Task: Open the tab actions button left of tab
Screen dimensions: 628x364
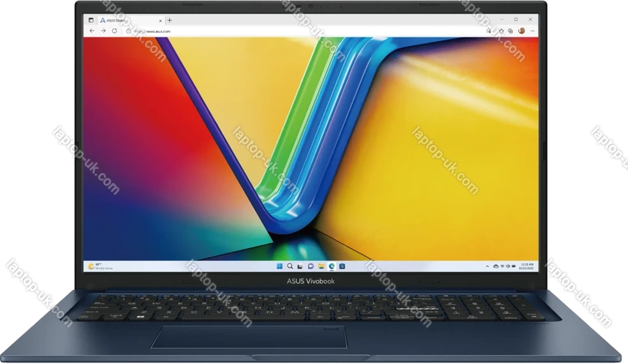Action: 91,20
